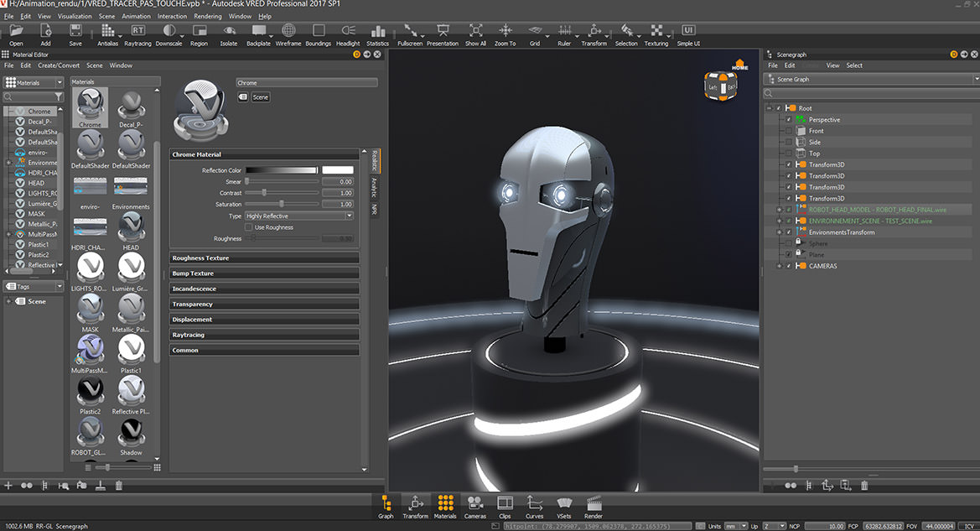Open the Tags dropdown
Image resolution: width=980 pixels, height=531 pixels.
(34, 286)
